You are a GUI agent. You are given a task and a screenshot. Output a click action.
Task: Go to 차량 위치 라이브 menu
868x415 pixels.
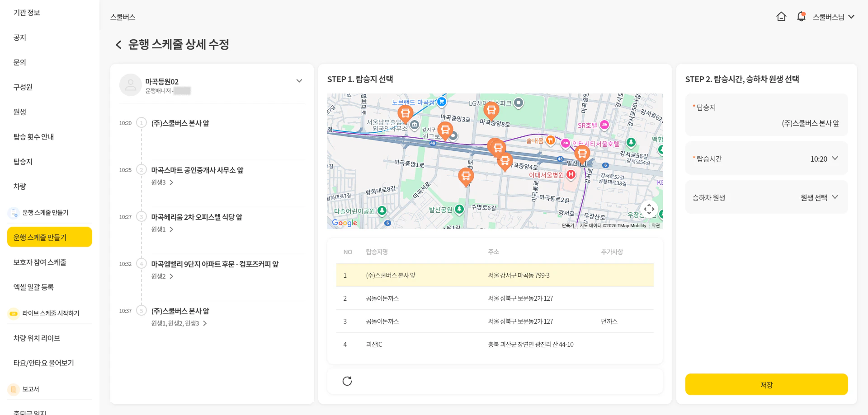coord(37,338)
